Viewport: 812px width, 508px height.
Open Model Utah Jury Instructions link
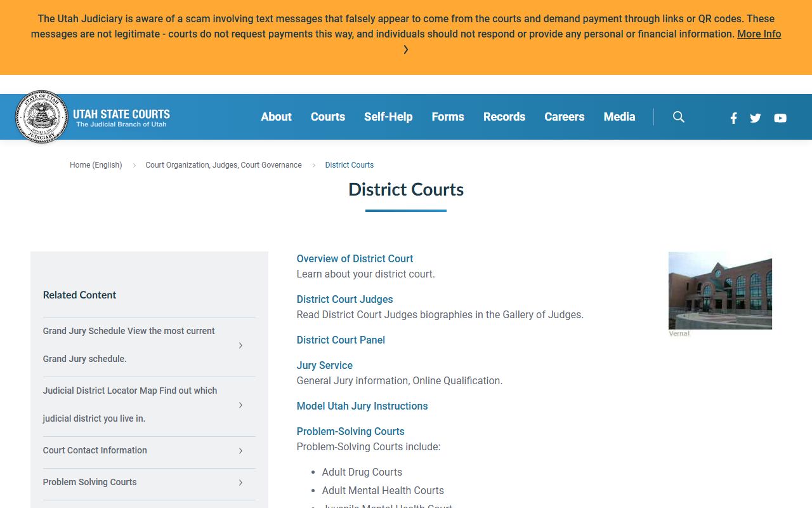(362, 406)
